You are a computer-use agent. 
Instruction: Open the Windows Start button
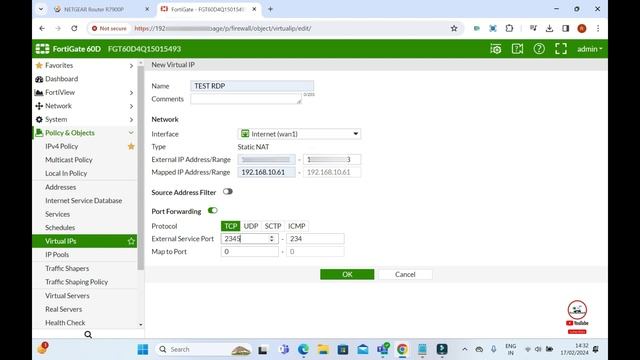(143, 349)
